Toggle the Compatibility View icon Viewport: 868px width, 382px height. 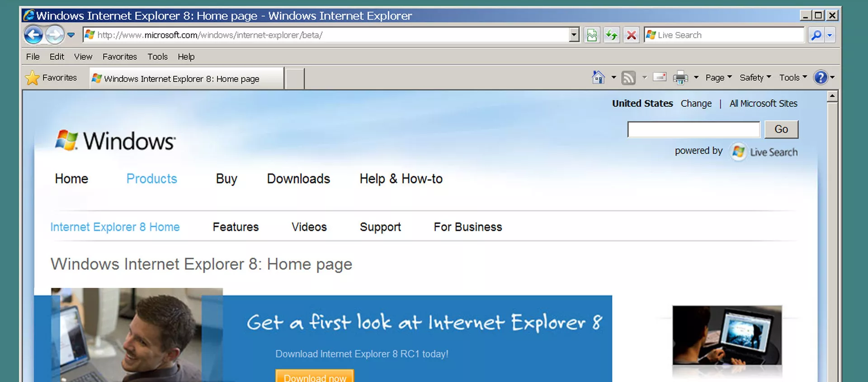[592, 35]
